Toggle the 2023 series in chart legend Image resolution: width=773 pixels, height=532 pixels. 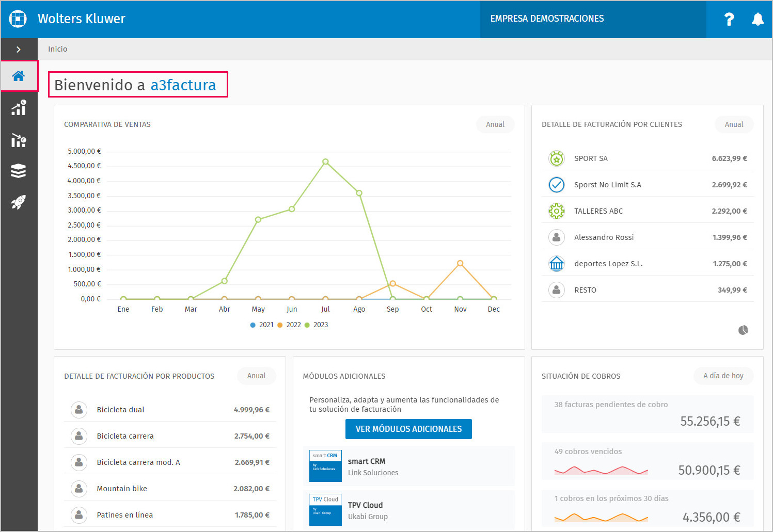(316, 325)
